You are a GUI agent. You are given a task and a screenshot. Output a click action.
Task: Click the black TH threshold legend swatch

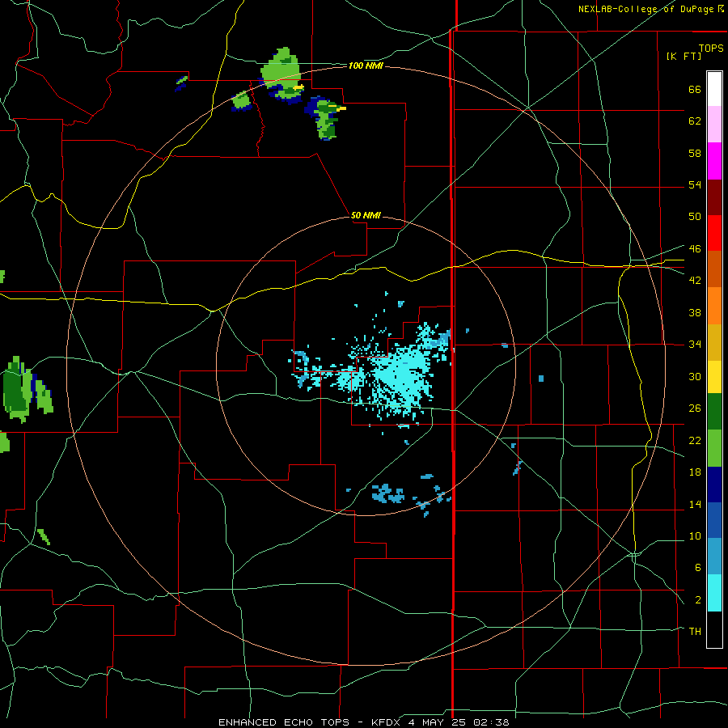pyautogui.click(x=714, y=629)
